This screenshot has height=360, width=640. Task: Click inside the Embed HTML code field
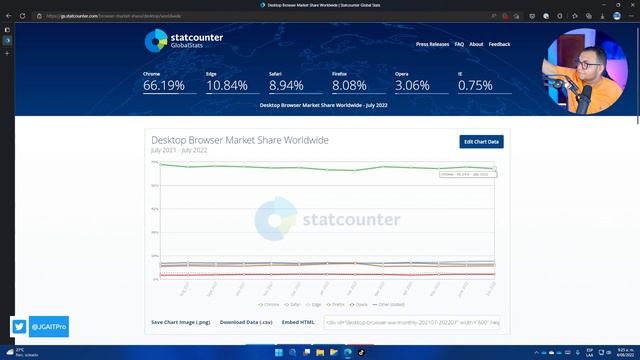411,322
